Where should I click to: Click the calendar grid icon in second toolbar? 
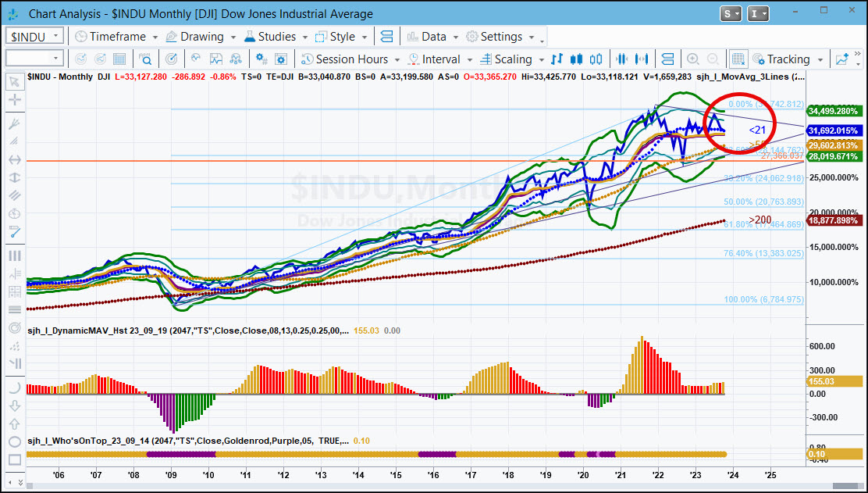click(119, 59)
